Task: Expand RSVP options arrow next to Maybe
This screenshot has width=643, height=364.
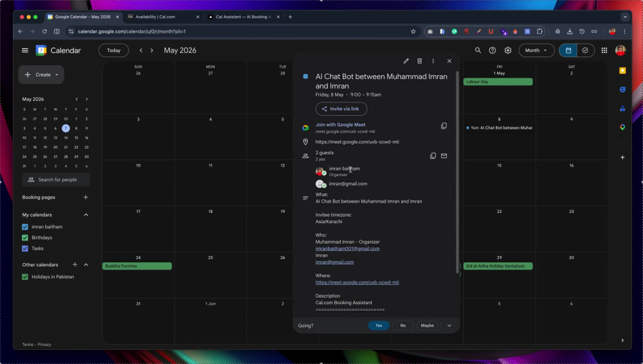Action: pos(449,325)
